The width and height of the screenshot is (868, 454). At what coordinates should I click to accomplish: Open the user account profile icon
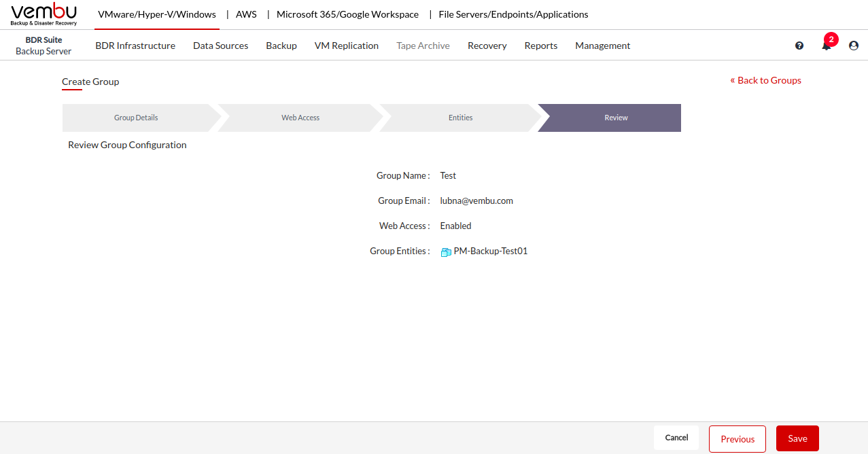(854, 46)
